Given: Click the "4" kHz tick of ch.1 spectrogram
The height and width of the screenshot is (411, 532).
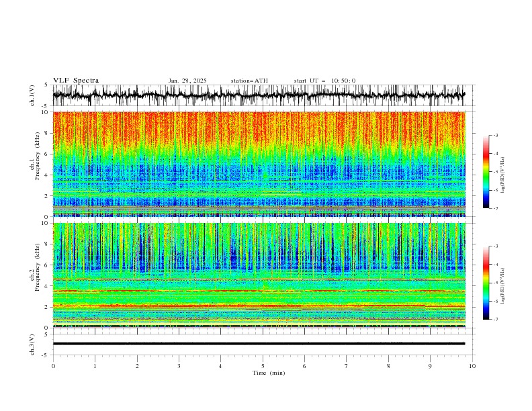Looking at the screenshot, I should (48, 175).
